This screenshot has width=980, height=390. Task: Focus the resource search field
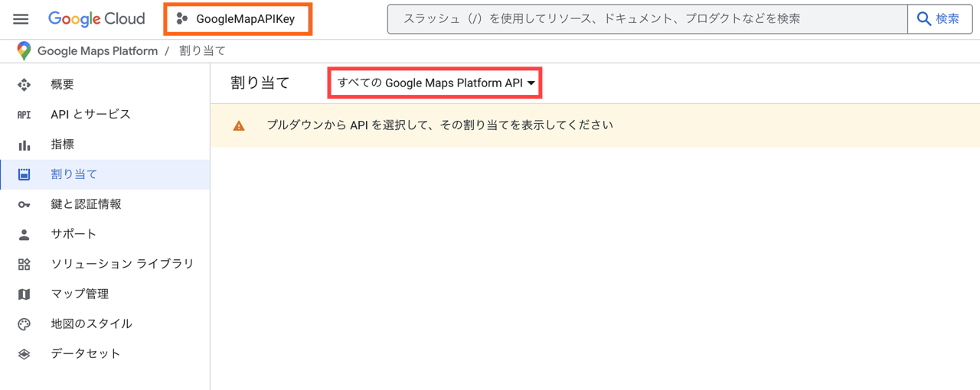pyautogui.click(x=648, y=19)
